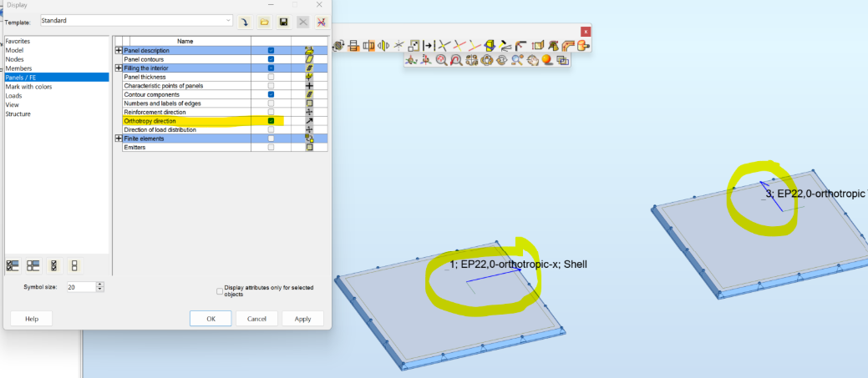
Task: Enable Characteristic points of panels checkbox
Action: pos(271,86)
